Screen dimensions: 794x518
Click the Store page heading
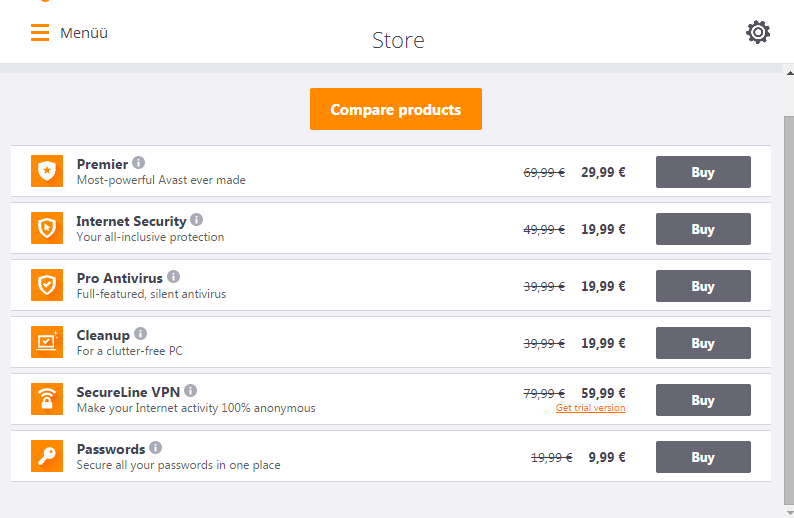398,41
